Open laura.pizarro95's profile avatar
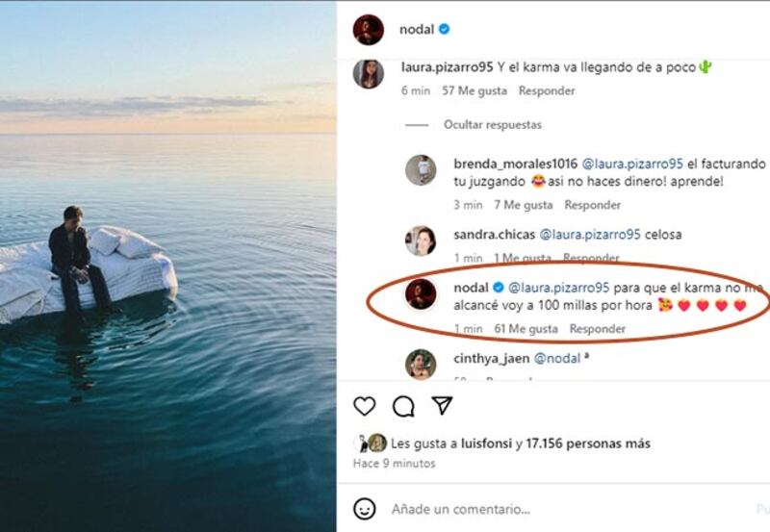 tap(369, 74)
